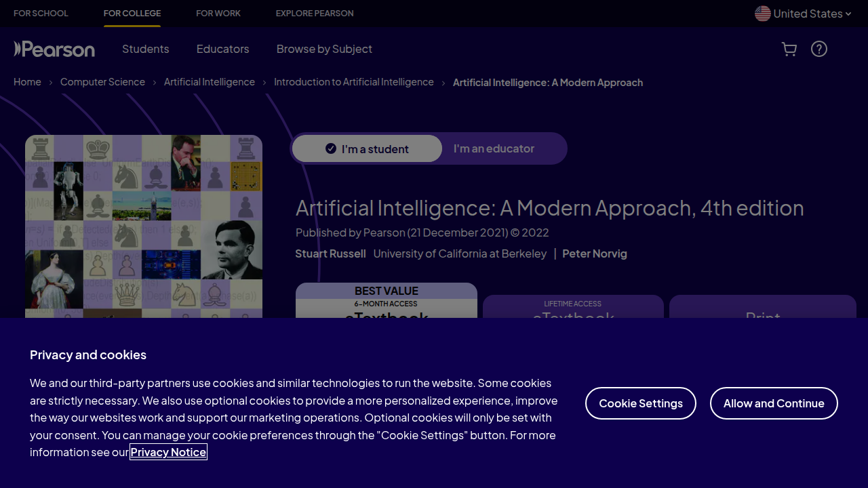Click the Pearson logo
Image resolution: width=868 pixels, height=488 pixels.
point(54,49)
